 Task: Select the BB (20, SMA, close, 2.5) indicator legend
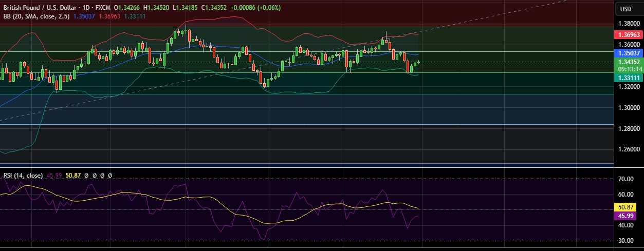point(36,16)
